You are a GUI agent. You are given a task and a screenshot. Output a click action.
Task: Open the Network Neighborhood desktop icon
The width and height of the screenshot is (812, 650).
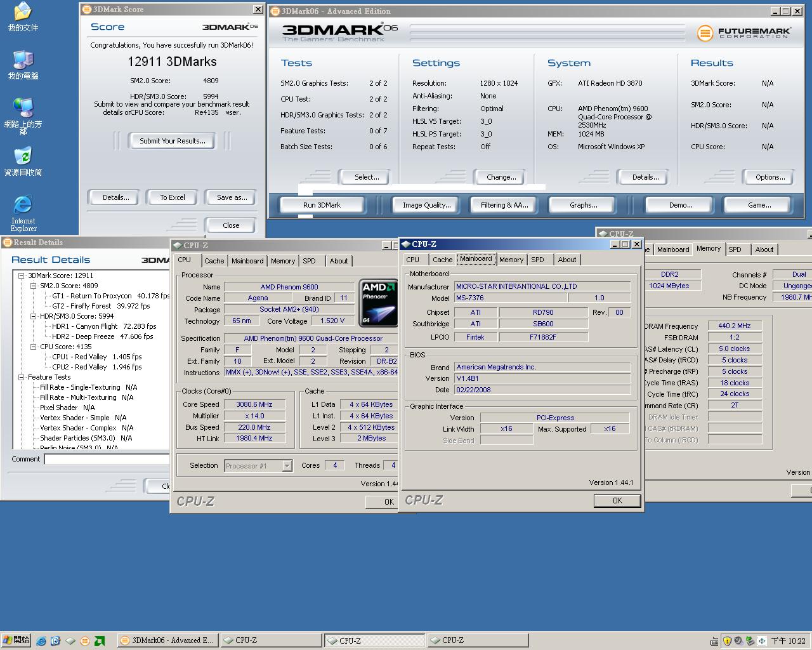click(23, 116)
